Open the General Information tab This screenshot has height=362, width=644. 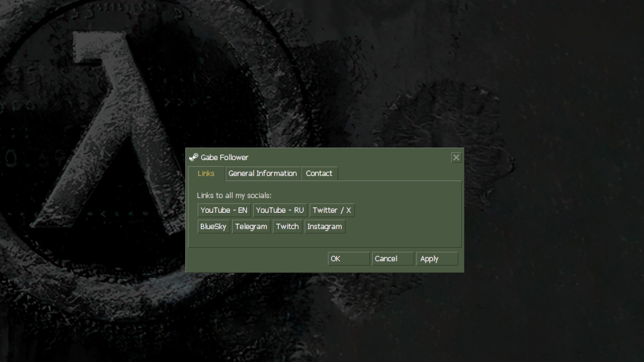[262, 173]
